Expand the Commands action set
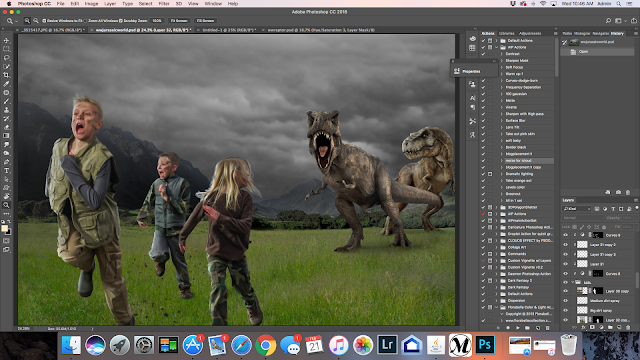The height and width of the screenshot is (360, 640). coord(497,254)
